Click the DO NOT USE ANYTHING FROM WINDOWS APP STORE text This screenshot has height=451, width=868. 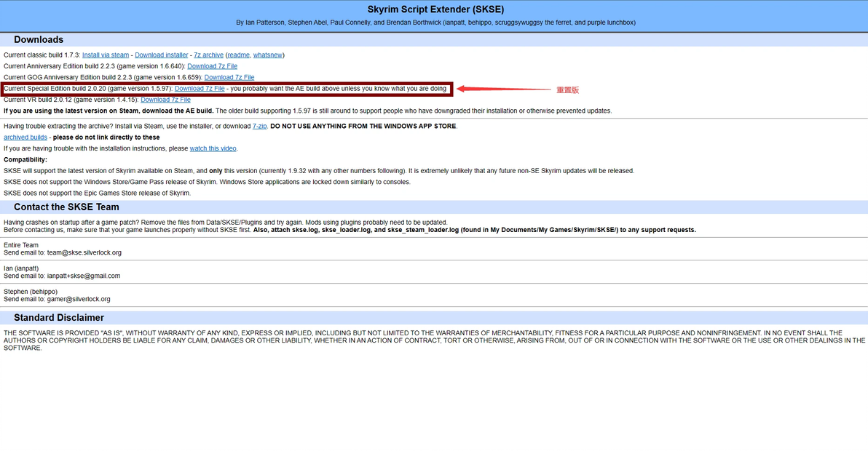(x=363, y=126)
